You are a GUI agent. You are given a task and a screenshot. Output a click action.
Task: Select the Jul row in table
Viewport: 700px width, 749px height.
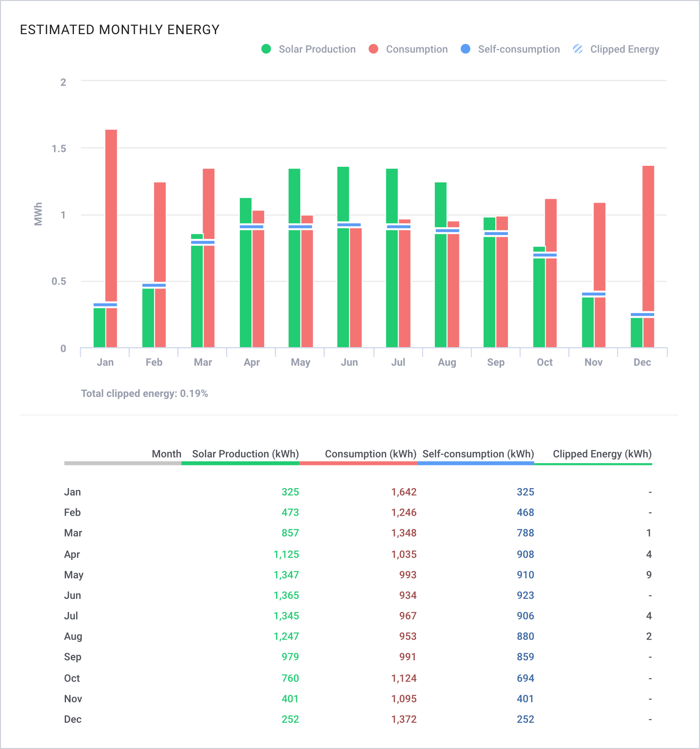pos(358,616)
